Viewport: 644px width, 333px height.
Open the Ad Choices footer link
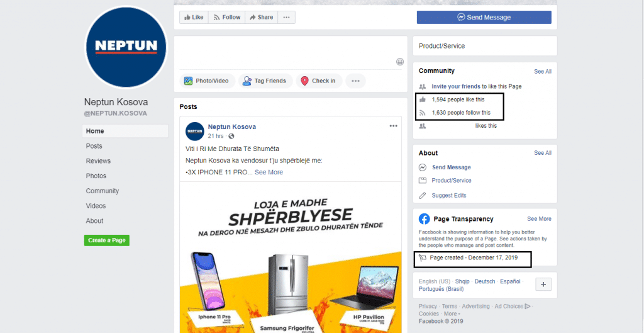coord(512,307)
